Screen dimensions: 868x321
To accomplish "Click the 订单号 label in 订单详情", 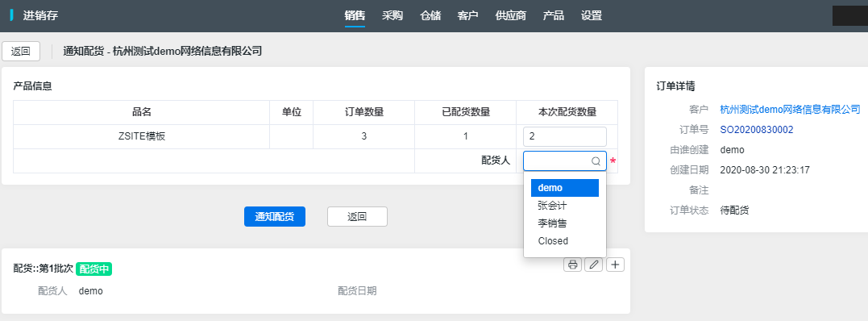I will [694, 130].
